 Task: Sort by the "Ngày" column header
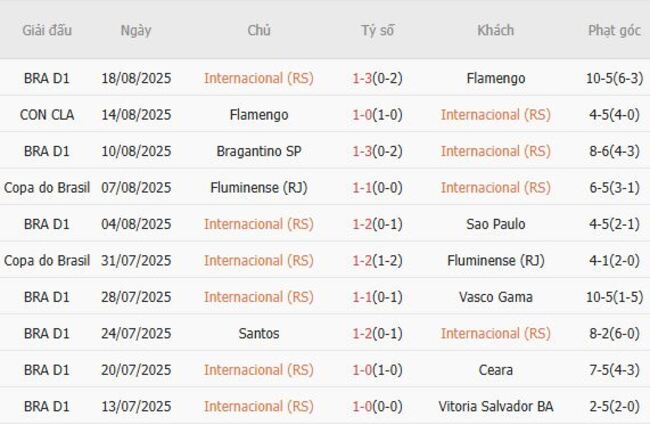pos(136,30)
